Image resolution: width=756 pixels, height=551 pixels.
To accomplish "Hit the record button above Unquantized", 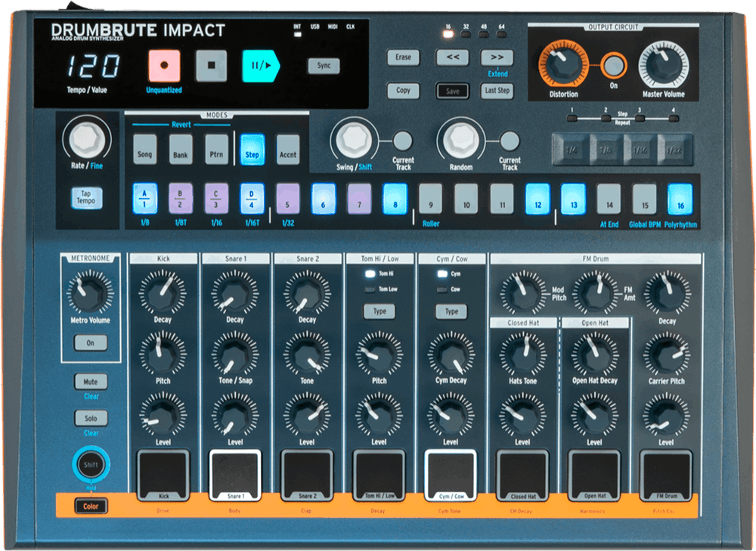I will 164,66.
